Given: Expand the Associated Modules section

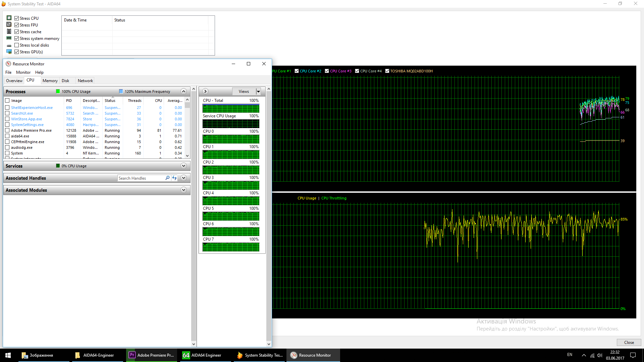Looking at the screenshot, I should [183, 190].
